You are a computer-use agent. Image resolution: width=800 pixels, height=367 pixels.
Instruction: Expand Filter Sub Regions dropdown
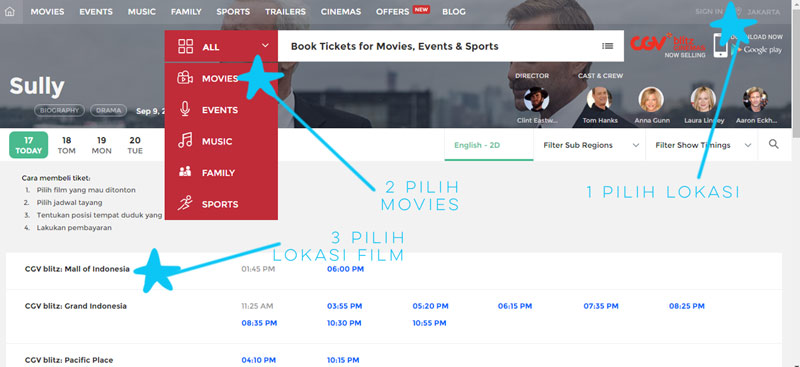click(x=590, y=145)
